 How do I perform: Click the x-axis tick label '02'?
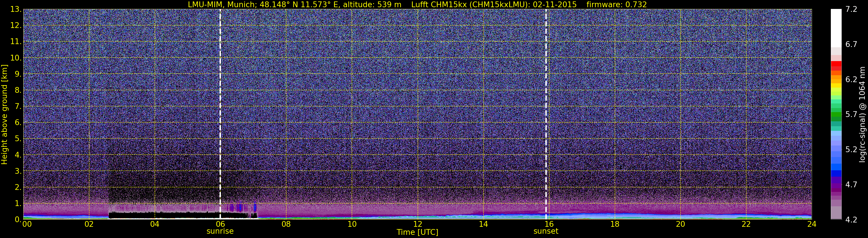point(89,224)
